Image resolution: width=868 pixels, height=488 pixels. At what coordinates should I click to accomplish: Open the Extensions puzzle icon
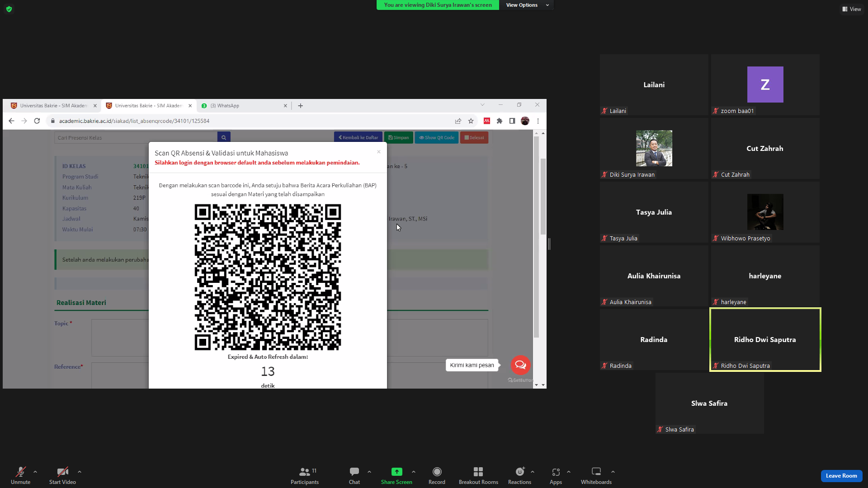click(x=500, y=121)
